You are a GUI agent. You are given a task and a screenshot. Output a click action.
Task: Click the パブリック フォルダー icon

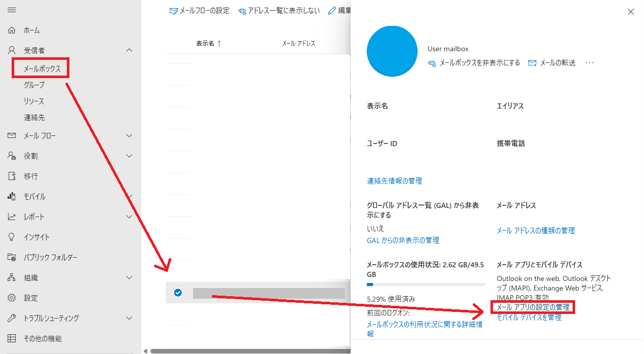(x=12, y=257)
